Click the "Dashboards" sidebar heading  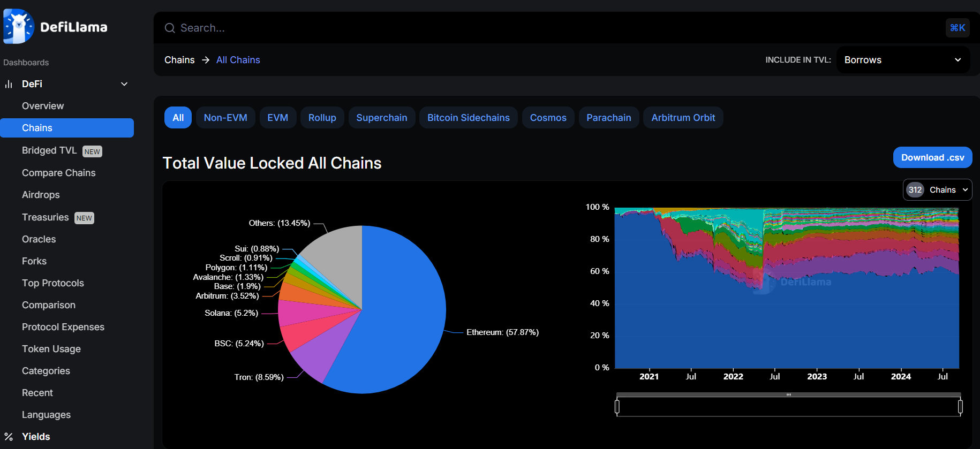[x=26, y=63]
